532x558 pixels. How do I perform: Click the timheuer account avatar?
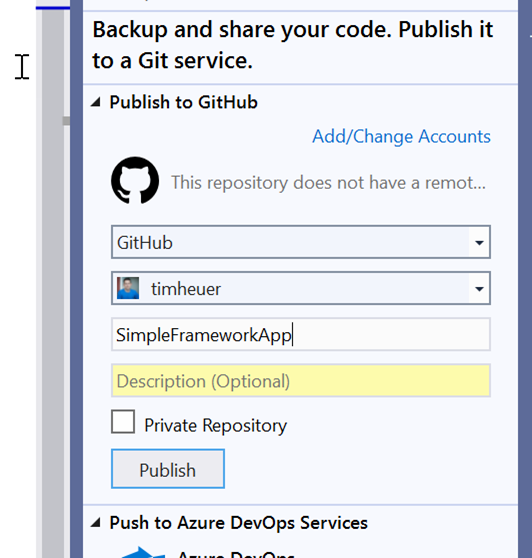128,288
